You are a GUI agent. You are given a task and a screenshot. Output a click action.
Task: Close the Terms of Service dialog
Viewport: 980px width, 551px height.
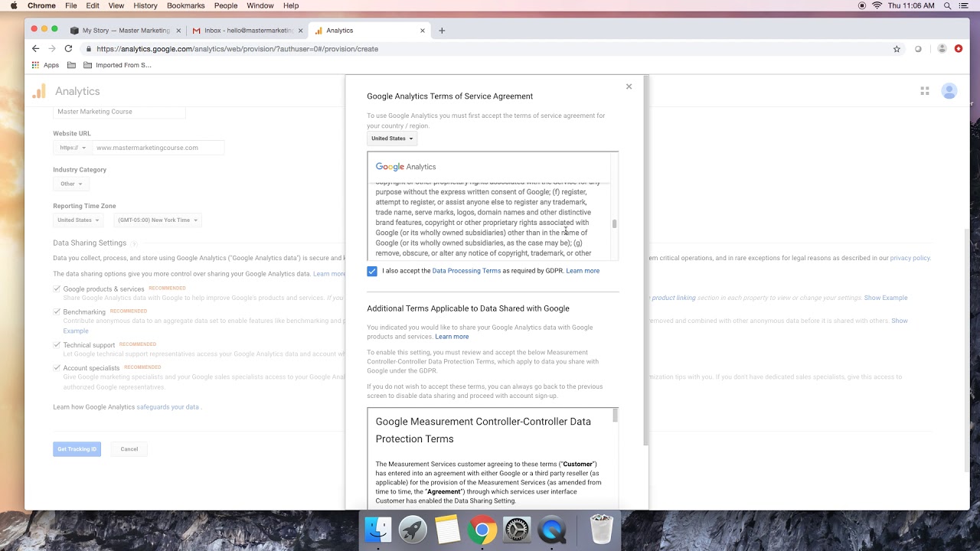(629, 86)
